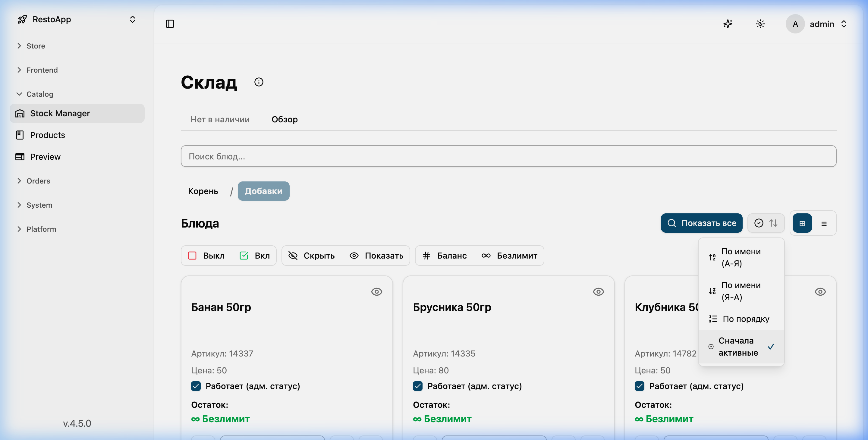Toggle eye icon on Брусника 50гр card
Viewport: 868px width, 440px height.
pyautogui.click(x=598, y=292)
